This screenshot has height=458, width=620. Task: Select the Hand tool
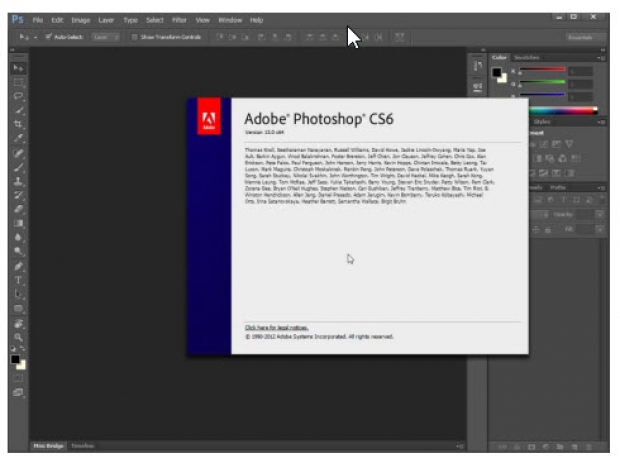pyautogui.click(x=18, y=324)
